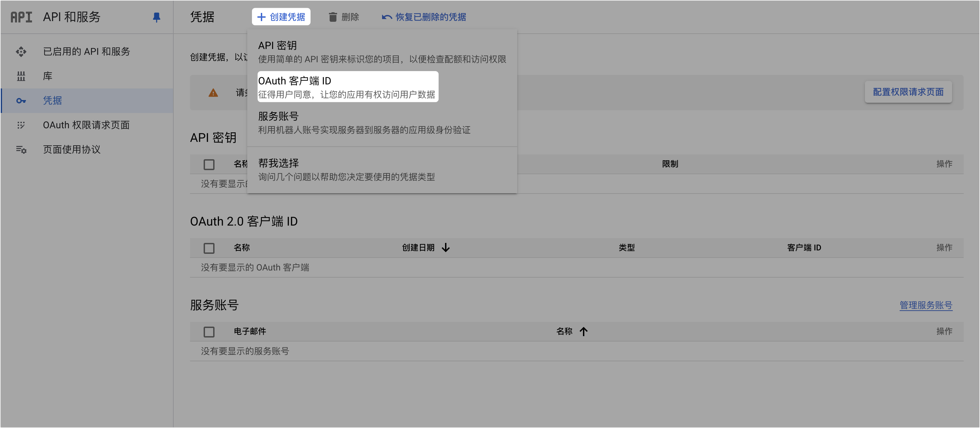Click the orange warning triangle icon
This screenshot has height=428, width=980.
tap(213, 93)
